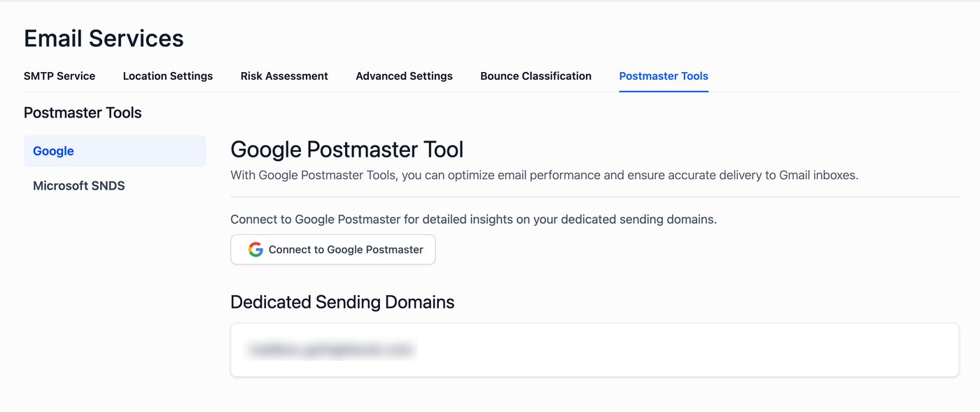
Task: Click the active Postmaster Tools tab
Action: click(x=664, y=76)
